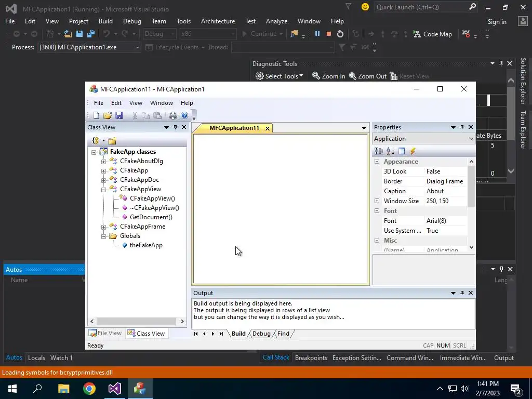
Task: Collapse the Appearance property category
Action: tap(377, 162)
